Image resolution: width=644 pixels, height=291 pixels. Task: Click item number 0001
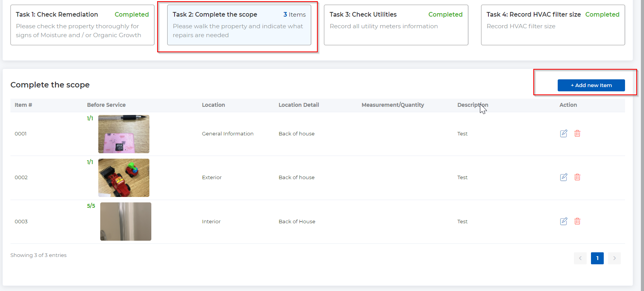coord(21,134)
